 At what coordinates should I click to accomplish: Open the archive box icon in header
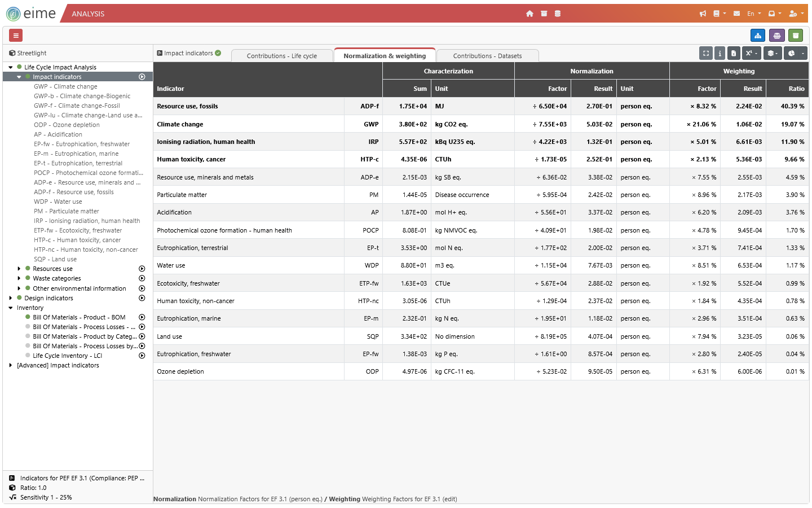[x=544, y=14]
